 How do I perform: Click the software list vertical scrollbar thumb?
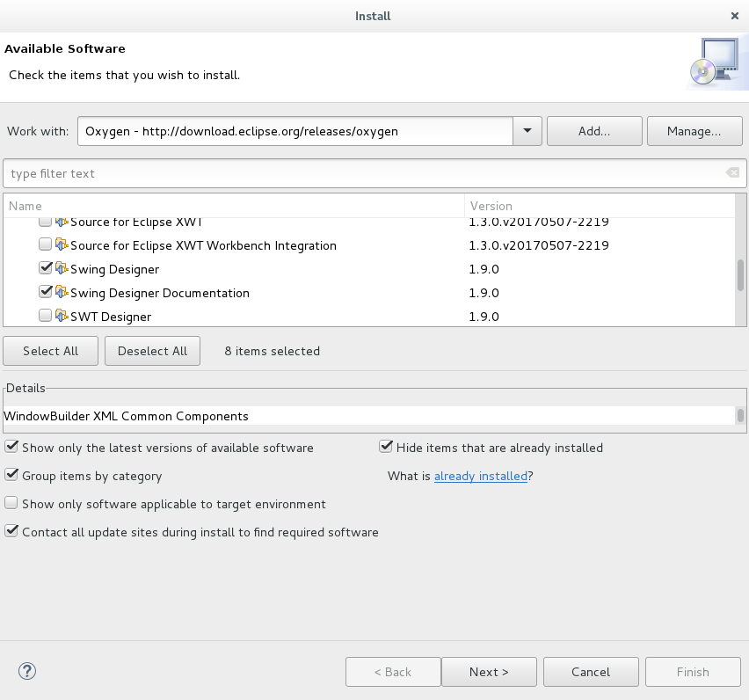click(x=740, y=274)
